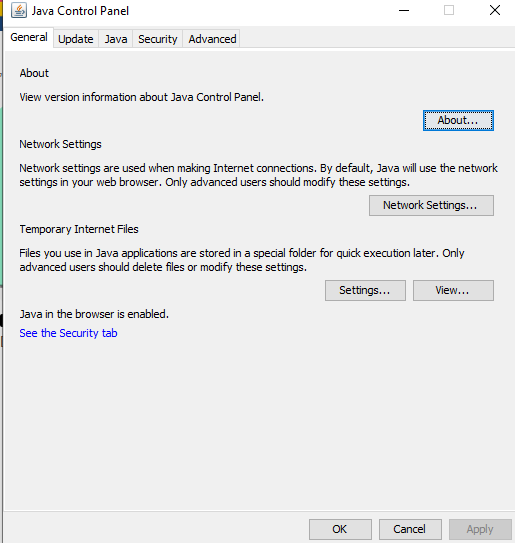
Task: Minimize the Java Control Panel window
Action: (x=404, y=10)
